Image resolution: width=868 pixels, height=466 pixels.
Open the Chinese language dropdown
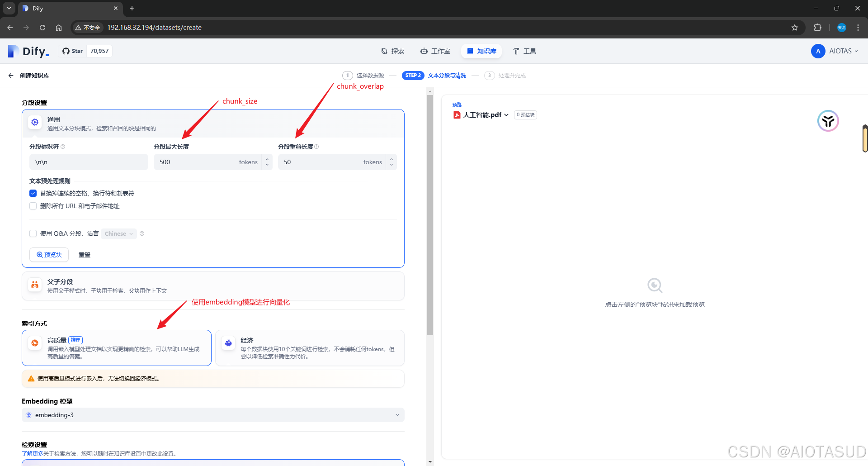point(118,233)
